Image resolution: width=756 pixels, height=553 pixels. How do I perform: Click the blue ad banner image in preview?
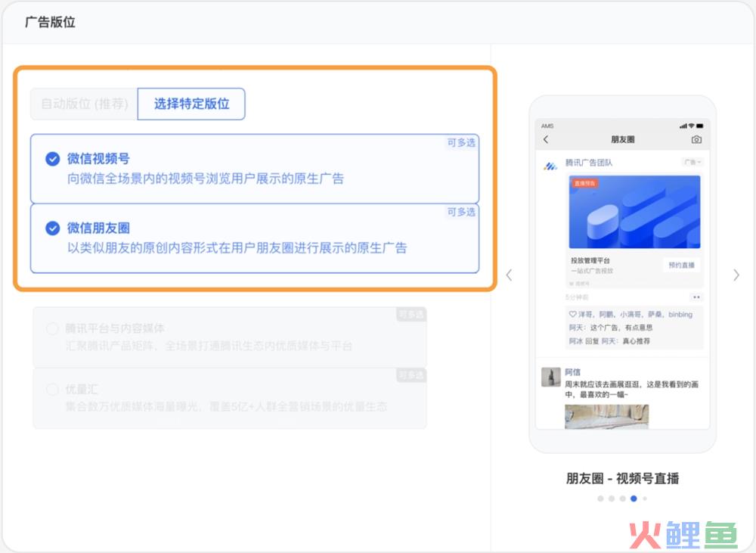[634, 213]
